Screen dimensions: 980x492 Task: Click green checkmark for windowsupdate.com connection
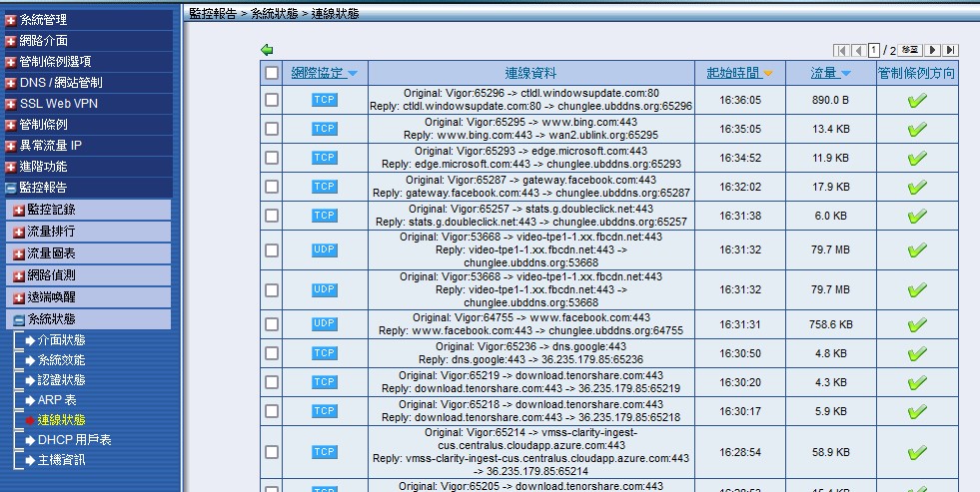click(x=917, y=100)
